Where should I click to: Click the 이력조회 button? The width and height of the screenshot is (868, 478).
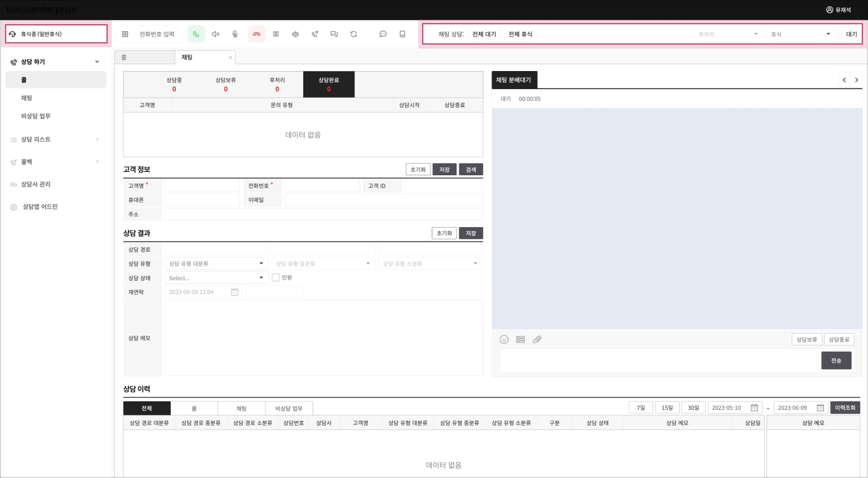[844, 408]
